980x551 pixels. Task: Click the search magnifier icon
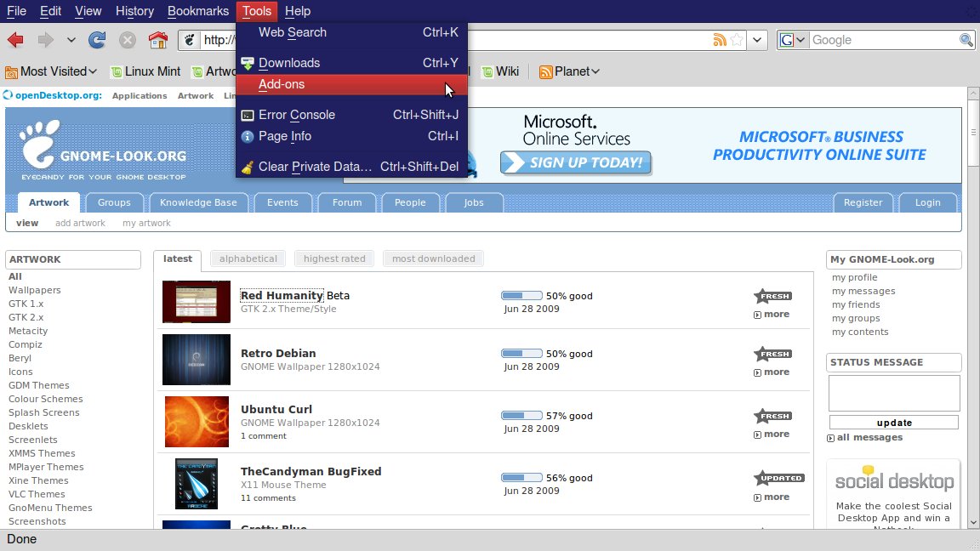coord(966,40)
